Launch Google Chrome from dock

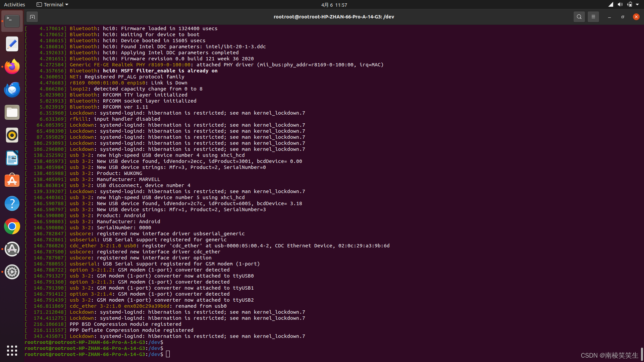click(x=12, y=226)
